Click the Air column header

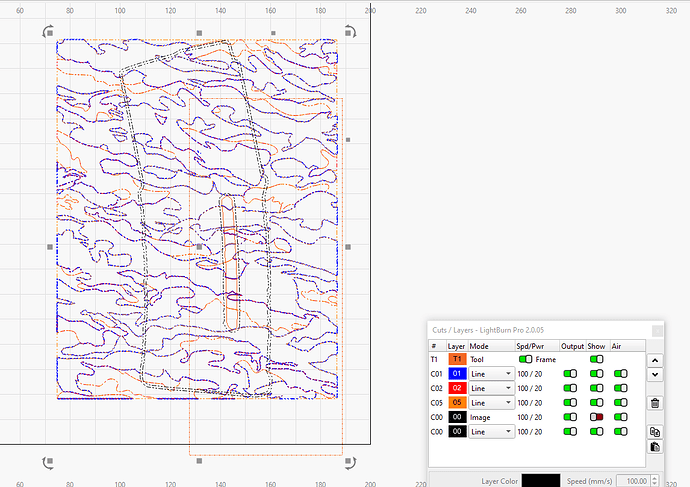tap(628, 346)
